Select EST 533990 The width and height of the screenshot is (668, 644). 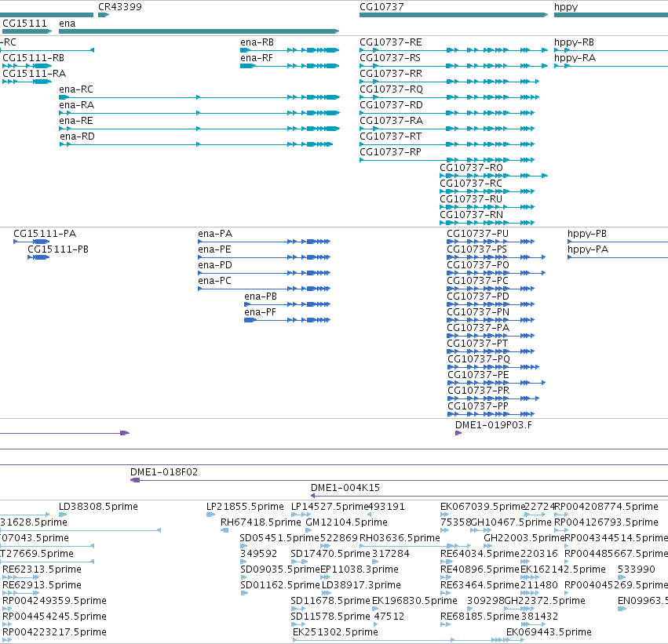(622, 577)
